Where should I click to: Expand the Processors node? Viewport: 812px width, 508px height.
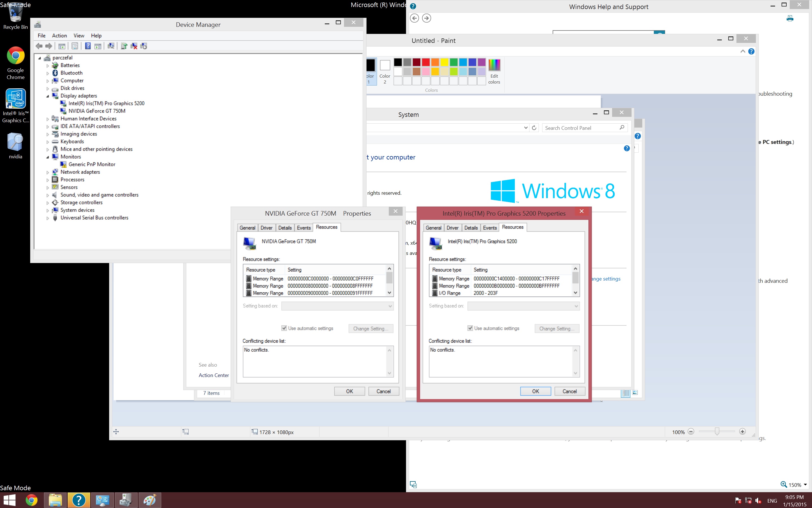click(x=48, y=180)
